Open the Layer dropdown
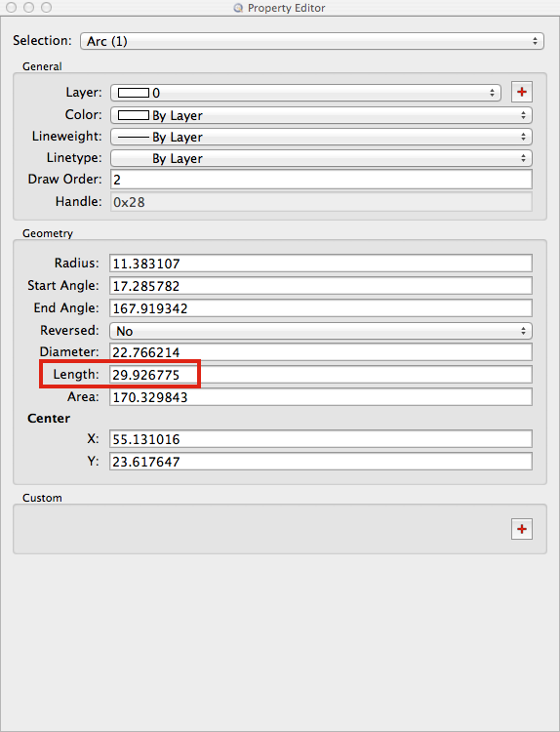The height and width of the screenshot is (732, 560). (x=305, y=93)
